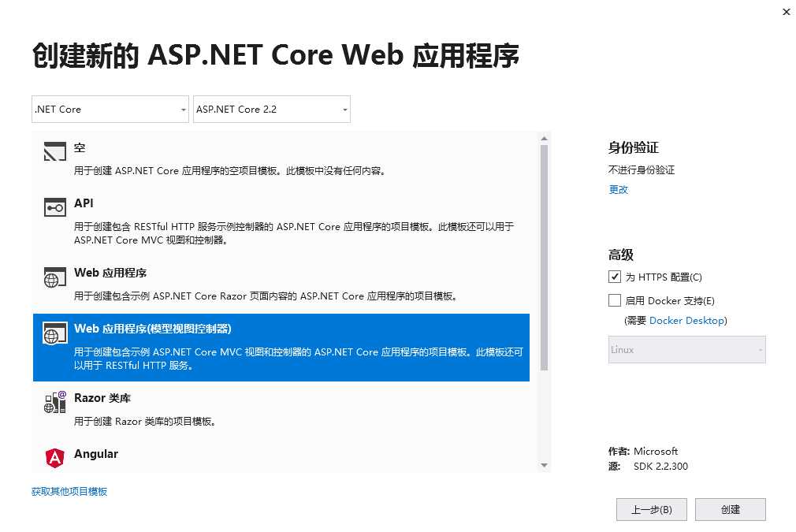Image resolution: width=796 pixels, height=532 pixels.
Task: Click 更改 to change authentication
Action: tap(619, 189)
